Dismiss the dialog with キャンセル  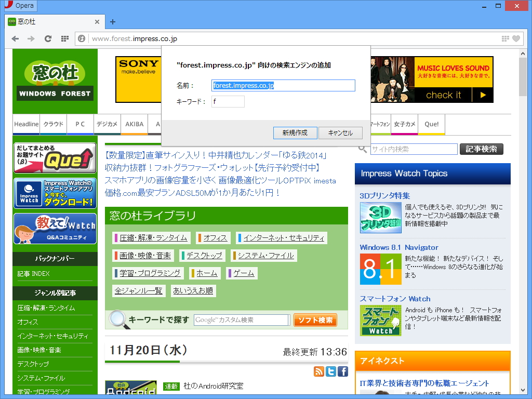[x=340, y=132]
